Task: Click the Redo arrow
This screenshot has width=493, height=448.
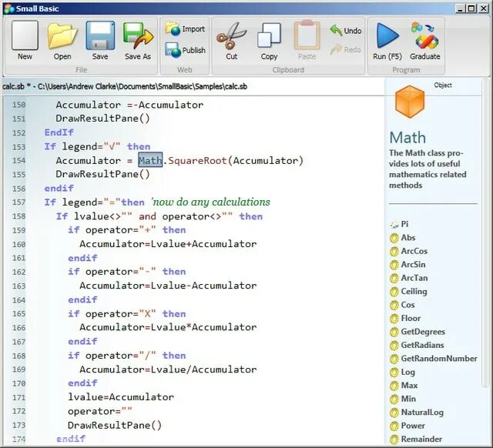Action: [346, 49]
